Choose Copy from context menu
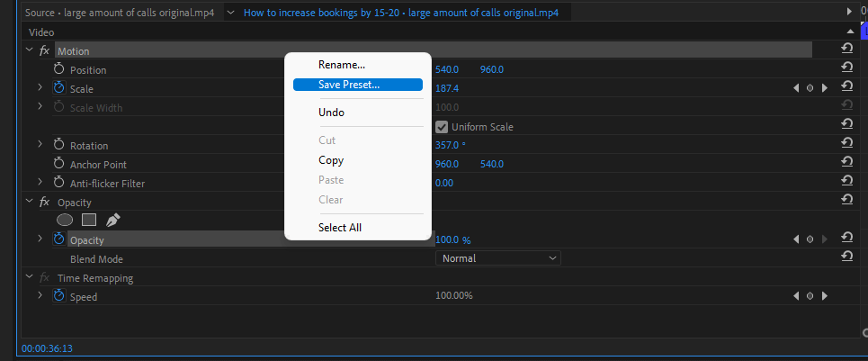This screenshot has height=361, width=868. pyautogui.click(x=358, y=160)
